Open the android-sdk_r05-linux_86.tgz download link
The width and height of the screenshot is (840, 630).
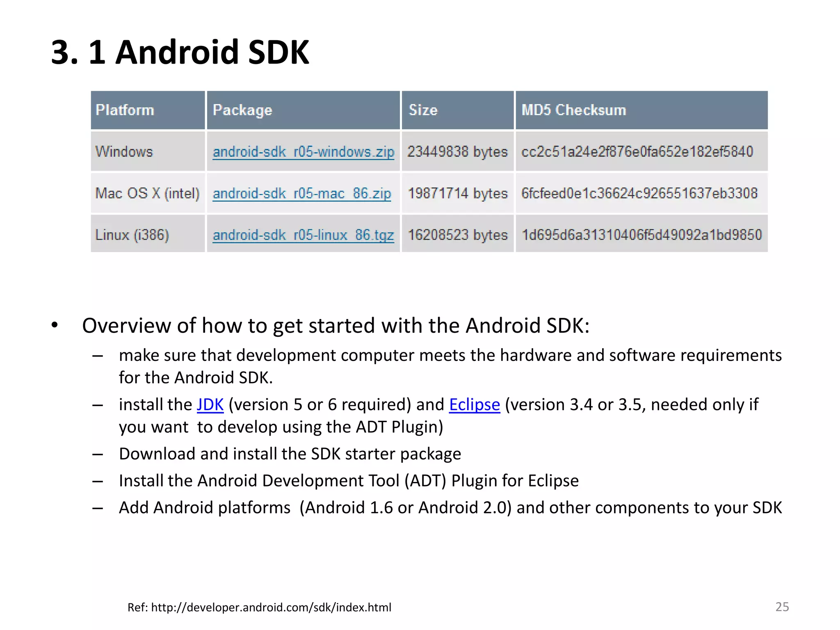(x=303, y=235)
